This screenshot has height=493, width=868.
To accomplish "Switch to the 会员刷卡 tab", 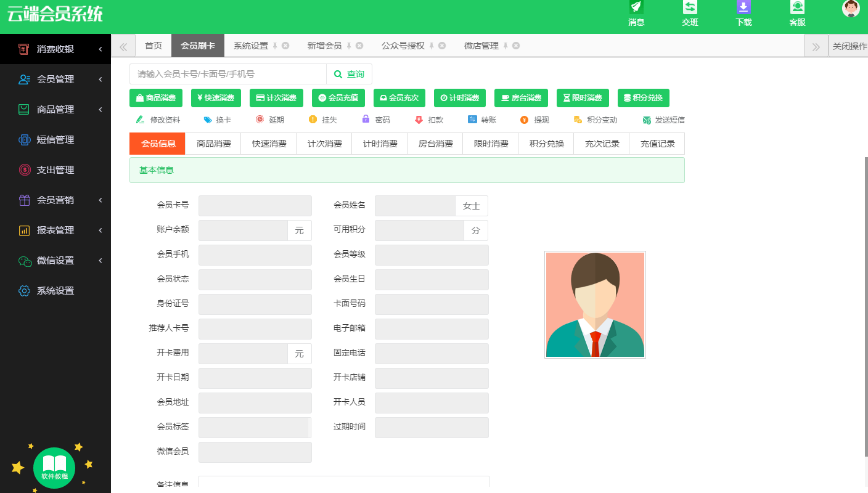I will click(x=198, y=46).
